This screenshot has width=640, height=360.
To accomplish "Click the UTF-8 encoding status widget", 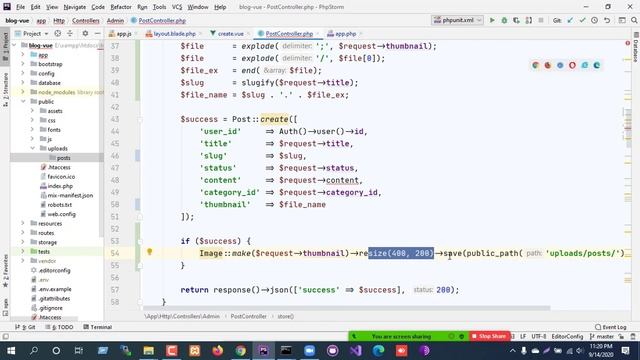I will click(x=538, y=336).
